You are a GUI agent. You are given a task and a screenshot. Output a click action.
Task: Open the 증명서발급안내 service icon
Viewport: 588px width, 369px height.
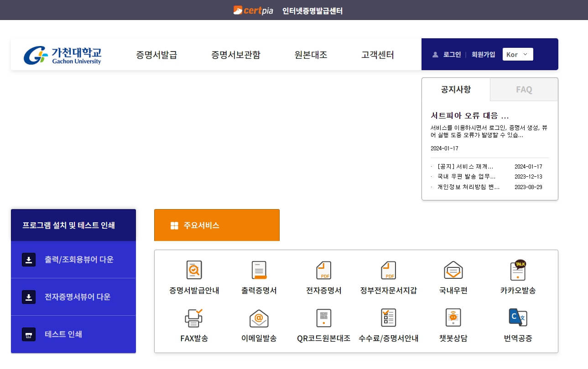(x=194, y=270)
